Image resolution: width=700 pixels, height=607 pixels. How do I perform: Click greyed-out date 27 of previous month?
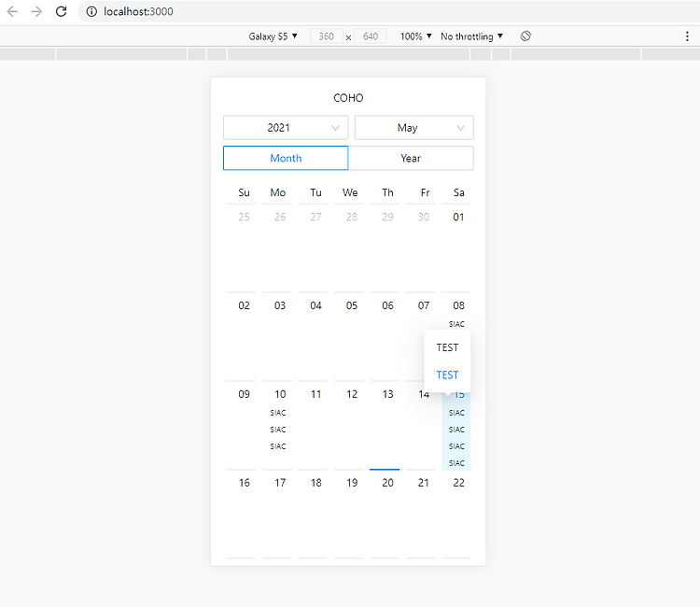(315, 217)
